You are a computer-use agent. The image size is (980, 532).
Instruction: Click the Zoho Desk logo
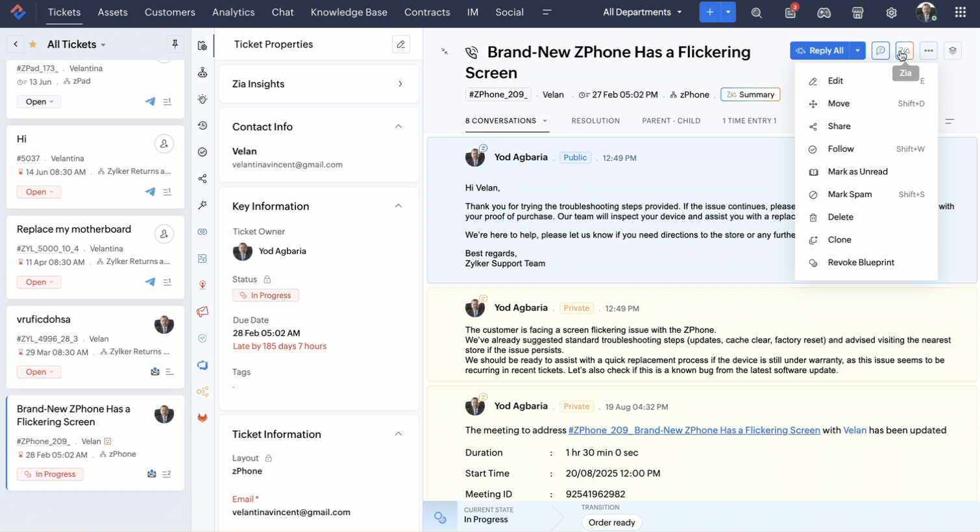(x=18, y=12)
